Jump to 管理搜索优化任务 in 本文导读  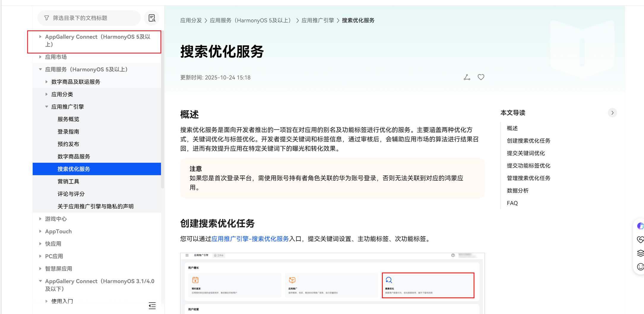pos(529,178)
